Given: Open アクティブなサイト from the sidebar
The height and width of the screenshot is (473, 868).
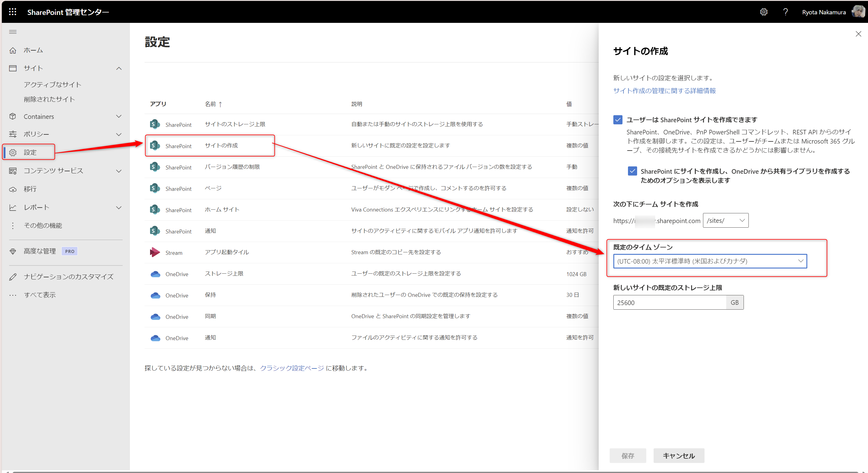Looking at the screenshot, I should click(x=52, y=84).
